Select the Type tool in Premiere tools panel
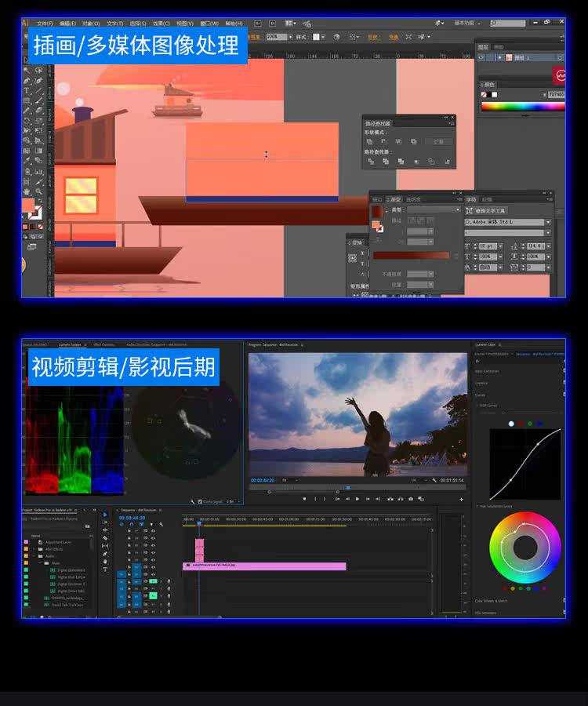The height and width of the screenshot is (706, 588). [105, 570]
